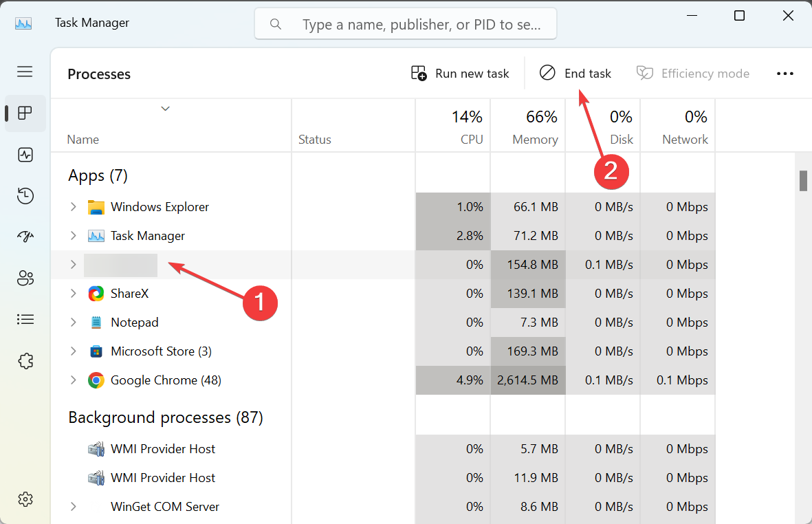The image size is (812, 524).
Task: Click the 2.8% CPU cell
Action: (x=453, y=236)
